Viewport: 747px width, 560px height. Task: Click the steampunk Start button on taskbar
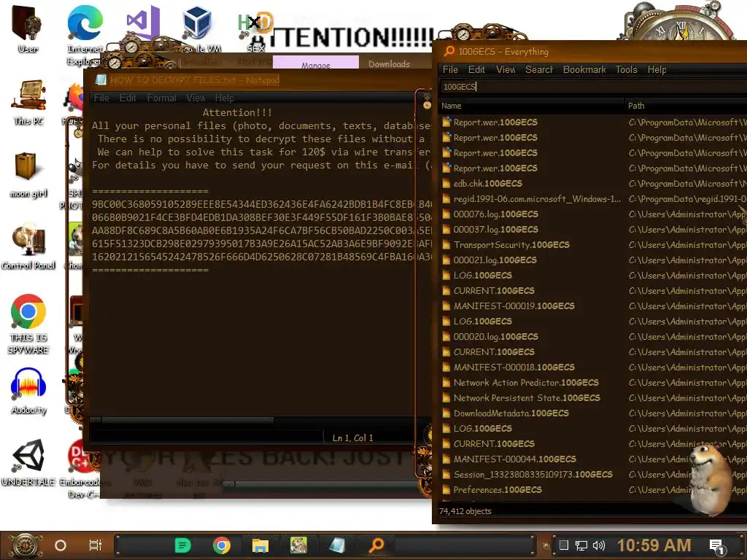click(x=26, y=545)
